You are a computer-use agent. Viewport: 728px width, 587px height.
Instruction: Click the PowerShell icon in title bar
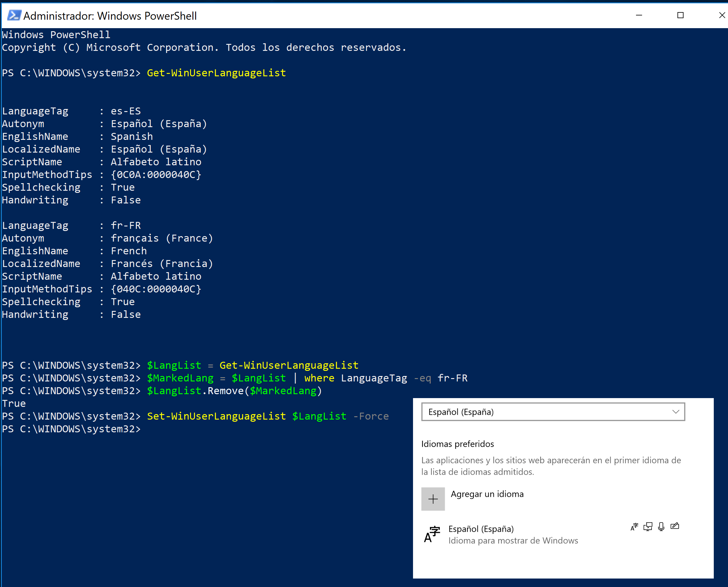14,15
